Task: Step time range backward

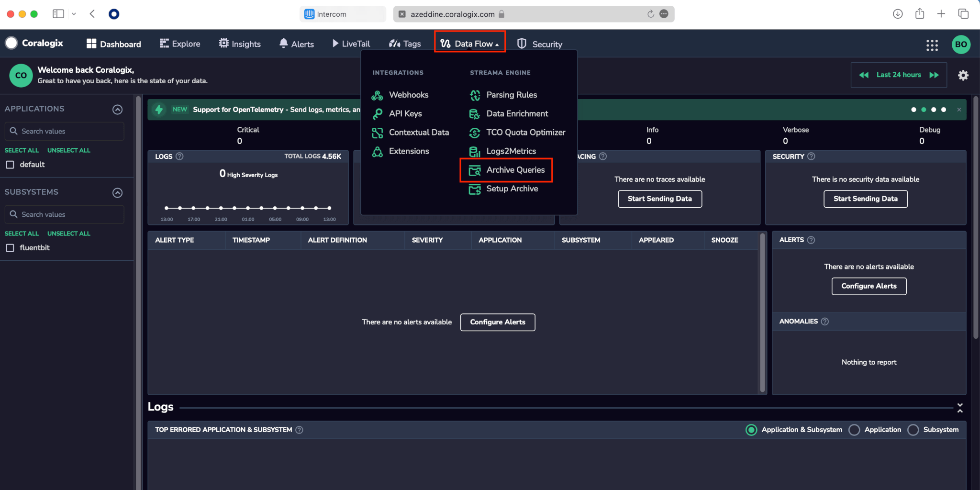Action: (864, 75)
